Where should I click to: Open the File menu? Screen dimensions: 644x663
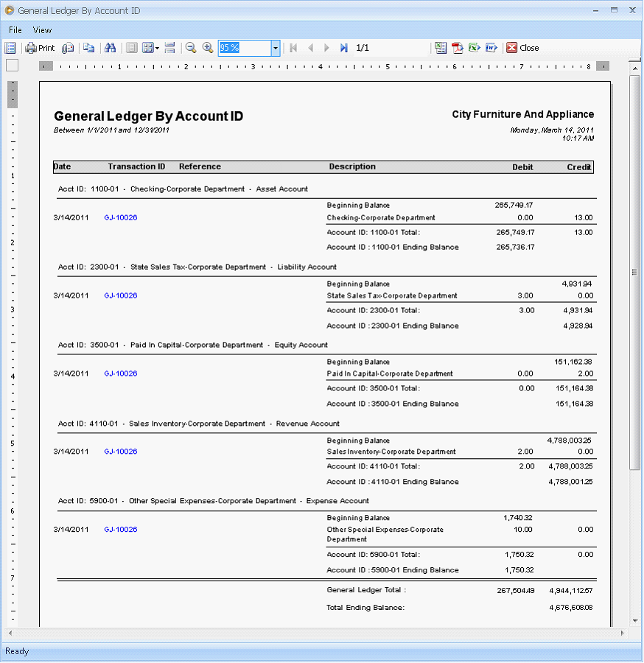coord(13,30)
